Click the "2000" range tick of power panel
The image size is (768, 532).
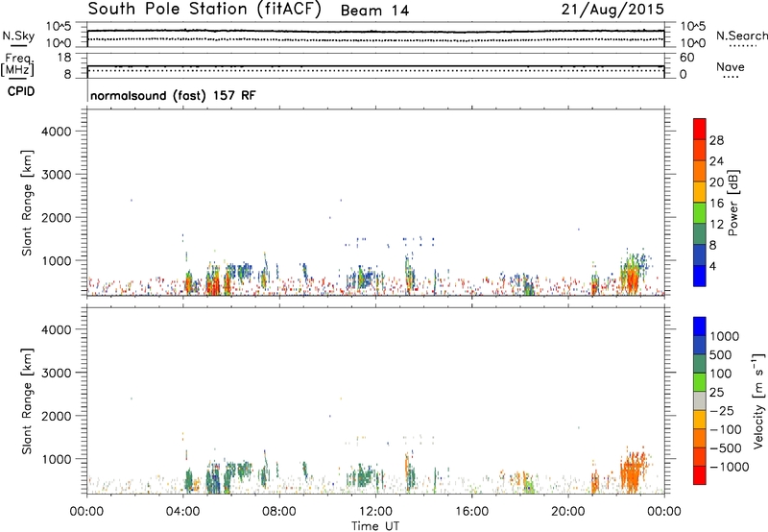coord(56,217)
